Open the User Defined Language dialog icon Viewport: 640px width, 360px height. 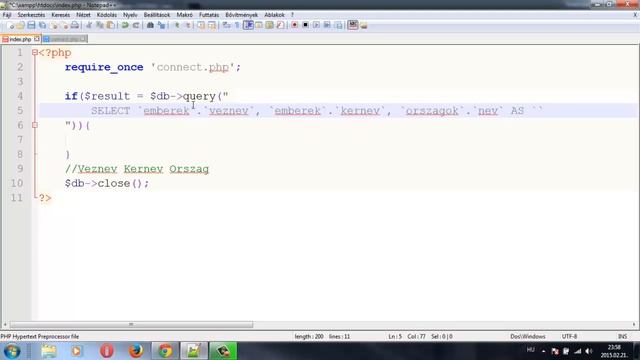259,25
